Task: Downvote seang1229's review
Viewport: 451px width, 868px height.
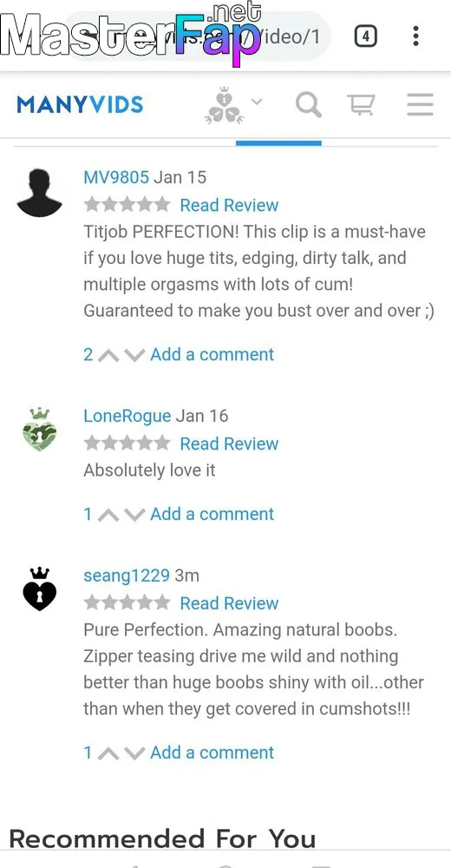Action: point(134,753)
